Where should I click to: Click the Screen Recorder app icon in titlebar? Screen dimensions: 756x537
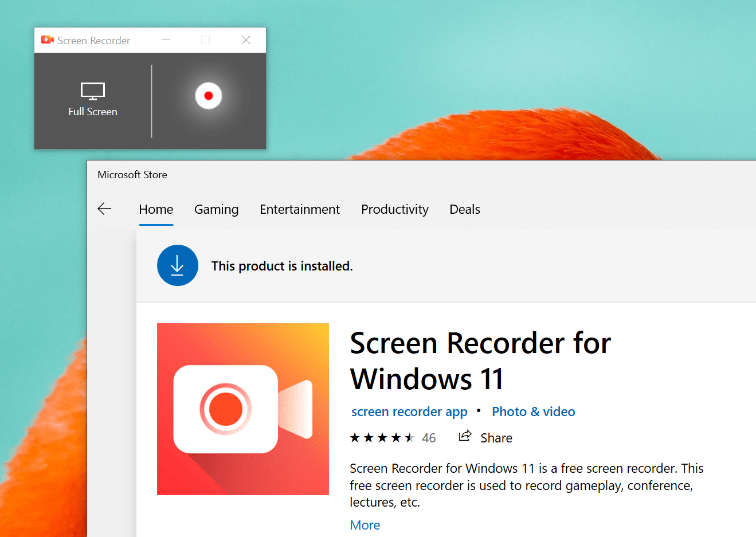48,40
